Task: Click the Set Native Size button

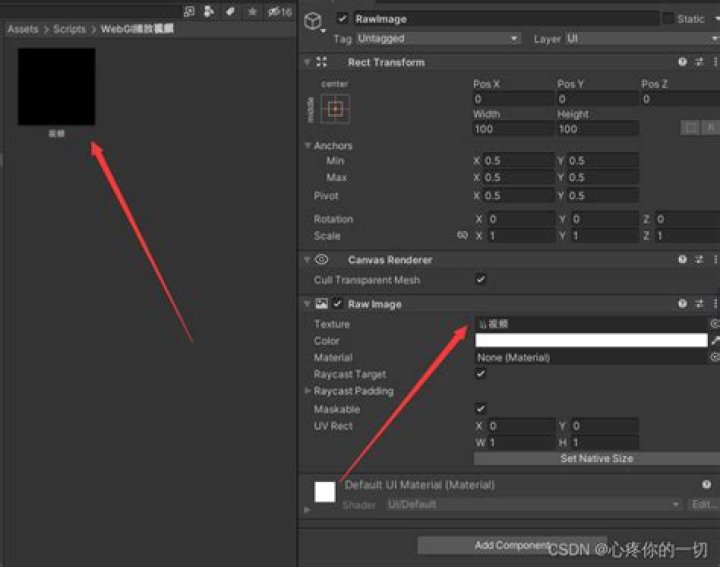Action: [596, 458]
